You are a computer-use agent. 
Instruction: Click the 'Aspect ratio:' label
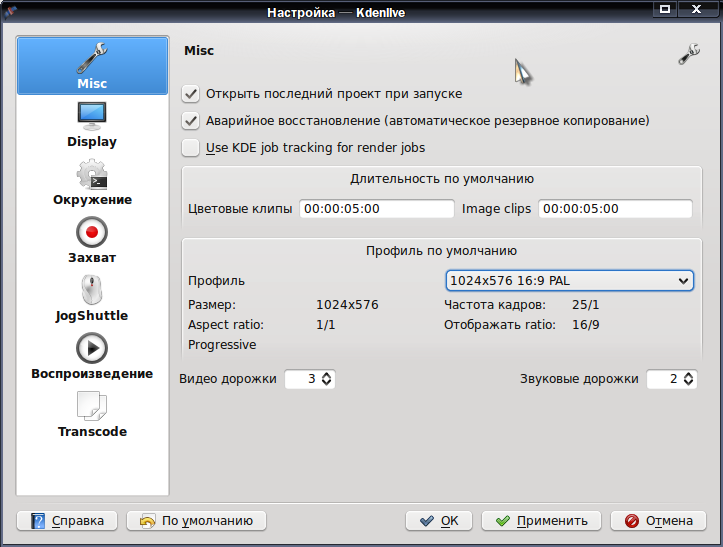[225, 325]
